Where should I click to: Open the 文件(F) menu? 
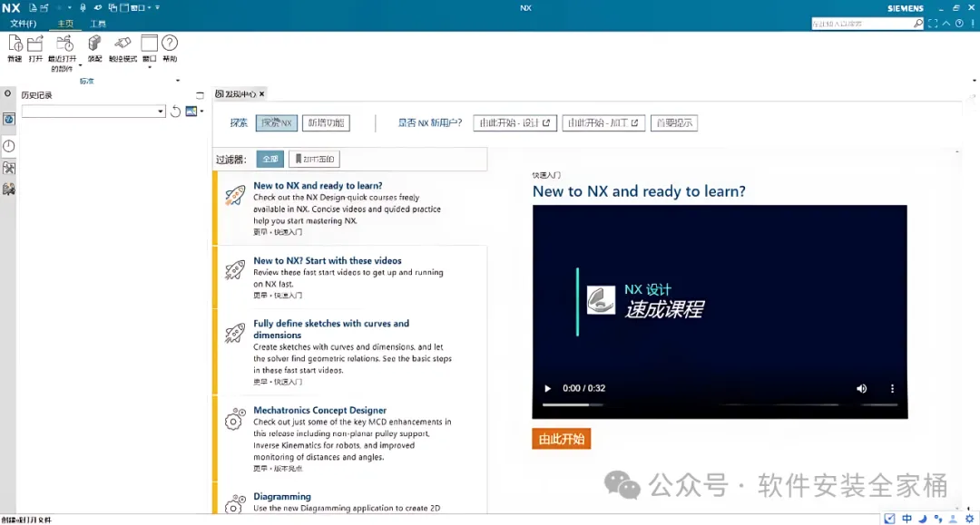point(23,24)
